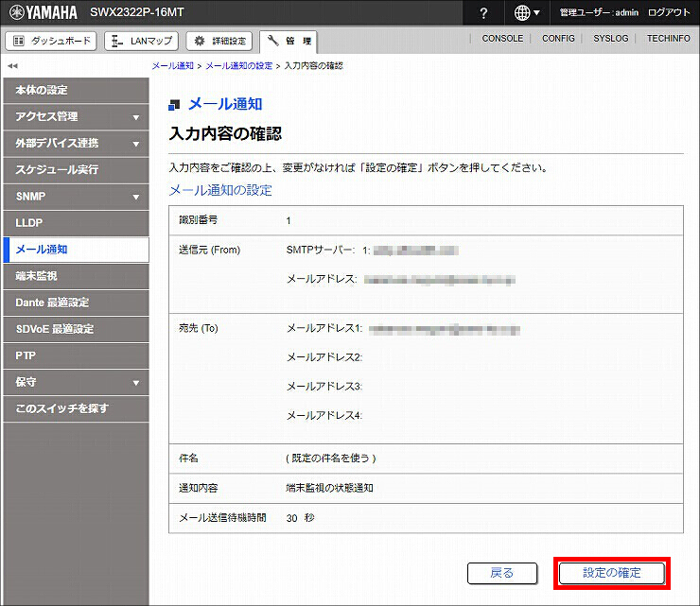
Task: Open CONSOLE link
Action: 502,39
